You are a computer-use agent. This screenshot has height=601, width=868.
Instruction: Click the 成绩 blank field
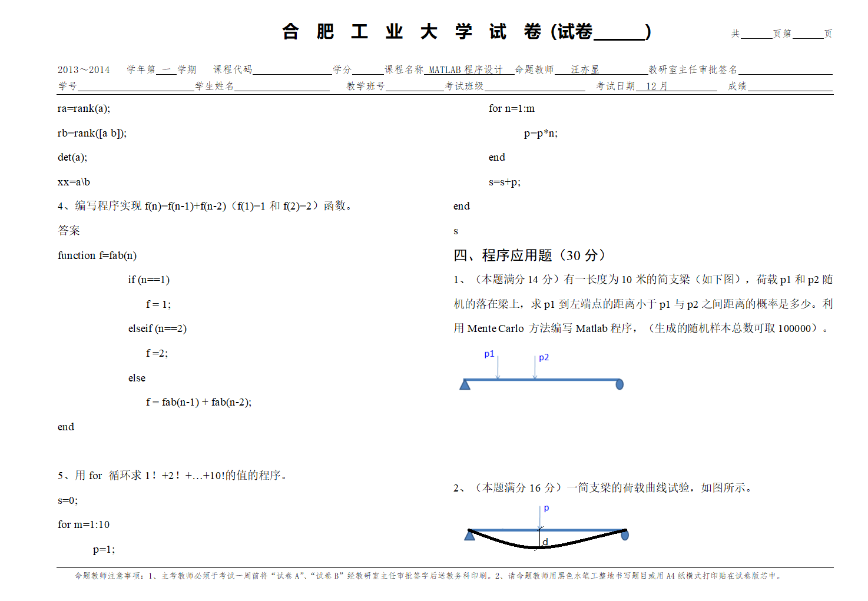790,86
